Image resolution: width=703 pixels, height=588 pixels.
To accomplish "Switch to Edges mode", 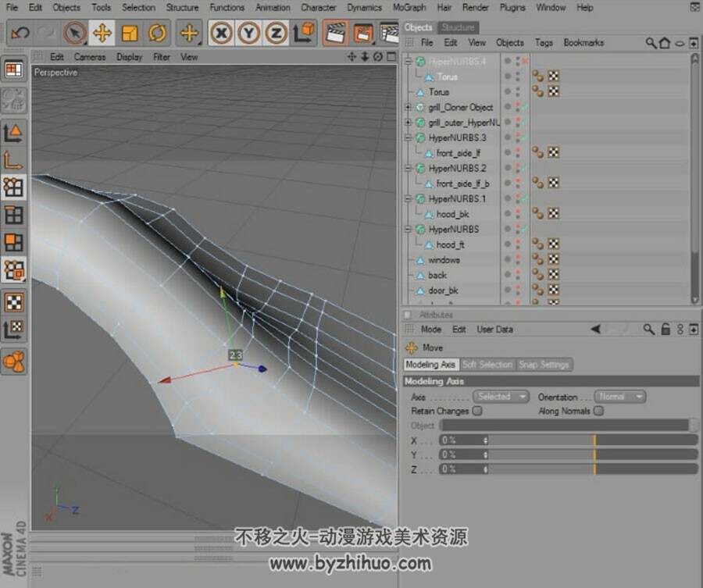I will point(13,215).
